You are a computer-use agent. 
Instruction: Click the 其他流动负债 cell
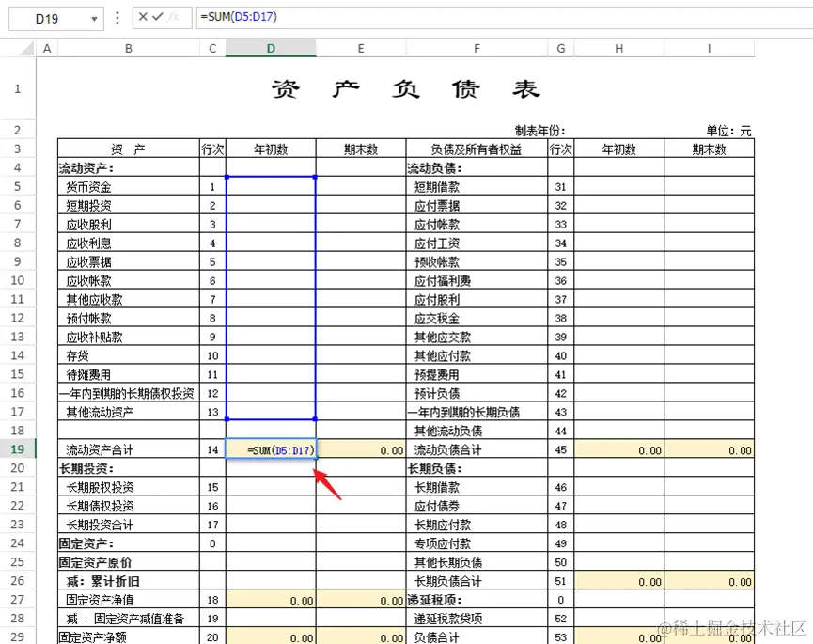[x=477, y=431]
